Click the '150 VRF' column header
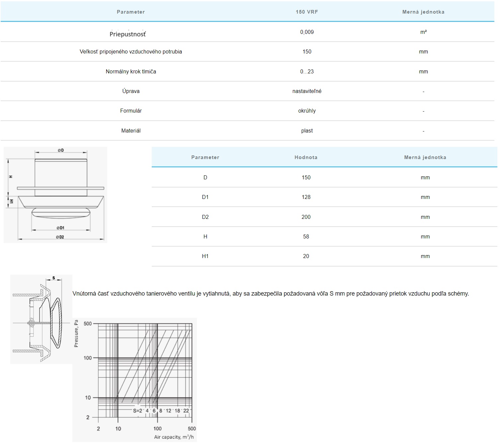Image resolution: width=501 pixels, height=448 pixels. point(307,12)
